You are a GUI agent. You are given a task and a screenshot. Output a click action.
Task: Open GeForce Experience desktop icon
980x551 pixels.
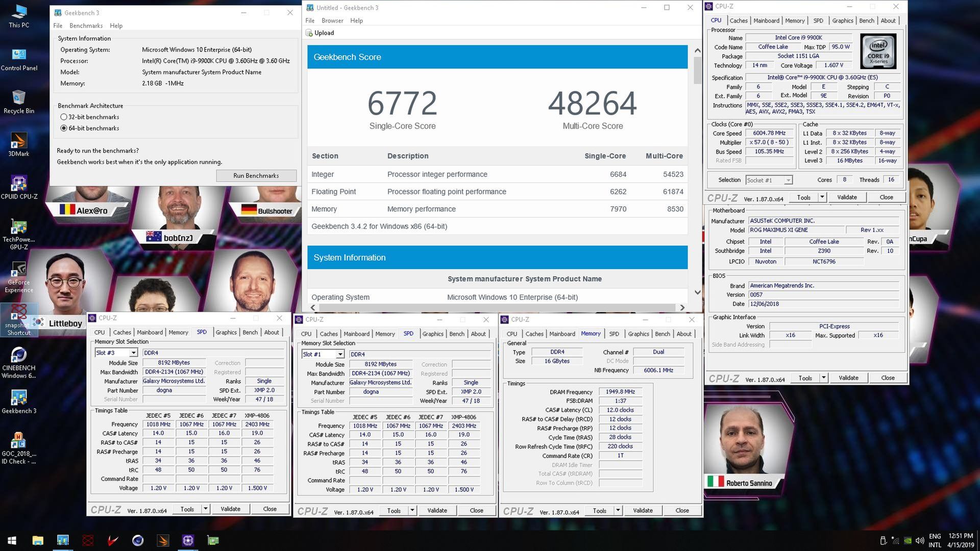pos(19,278)
